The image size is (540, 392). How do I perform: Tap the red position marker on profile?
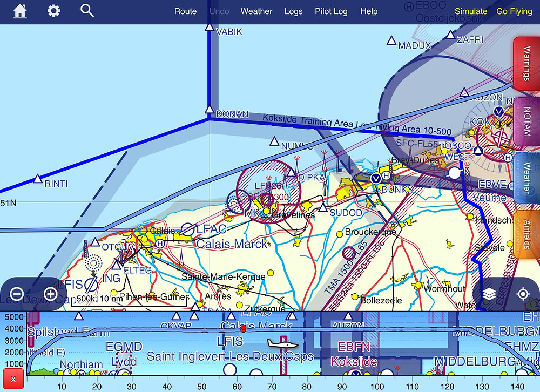coord(243,328)
